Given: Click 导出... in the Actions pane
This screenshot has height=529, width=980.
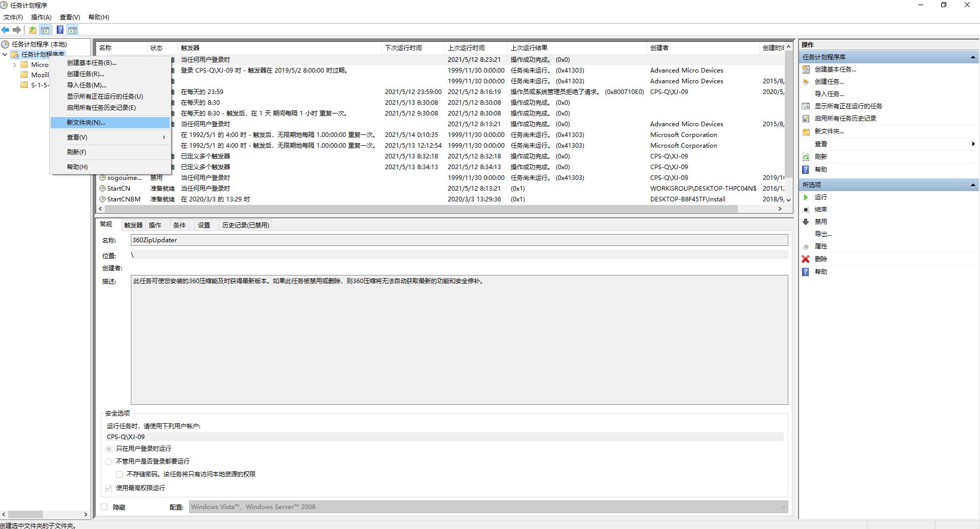Looking at the screenshot, I should (x=823, y=234).
